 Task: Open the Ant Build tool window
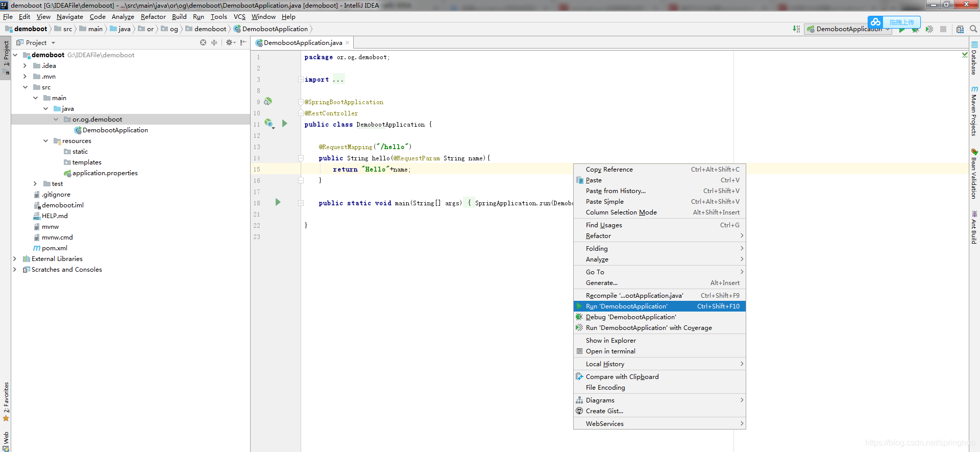[974, 227]
